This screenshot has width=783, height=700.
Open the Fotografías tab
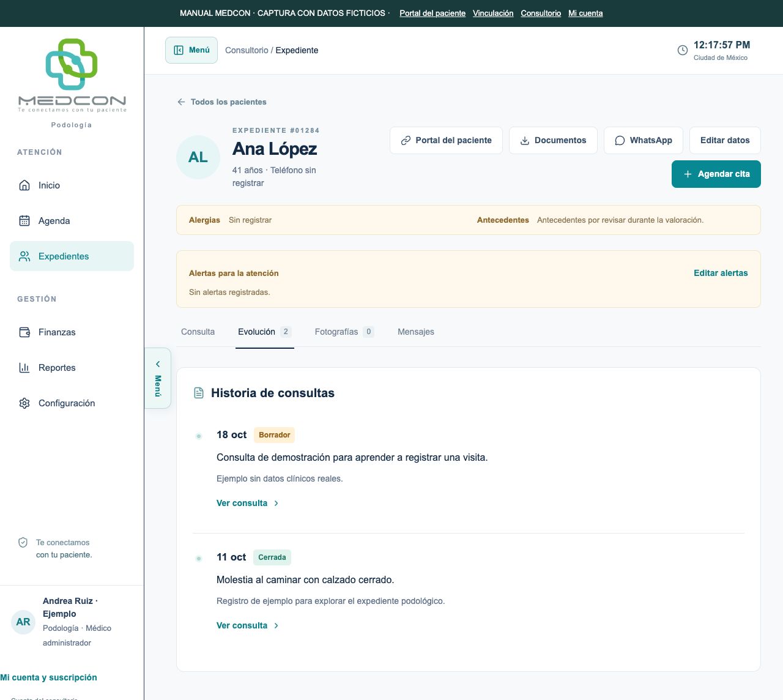[344, 332]
